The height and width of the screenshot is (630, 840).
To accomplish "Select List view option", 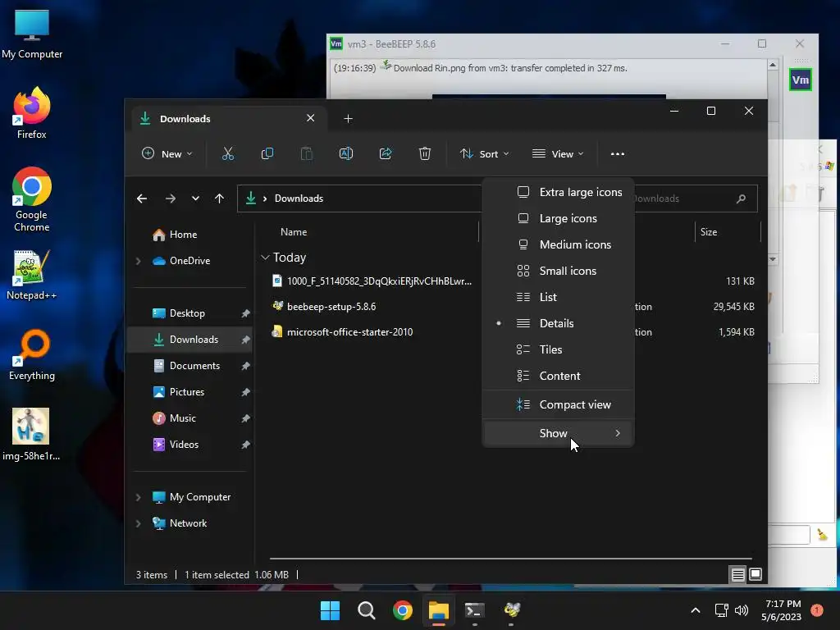I will point(559,297).
